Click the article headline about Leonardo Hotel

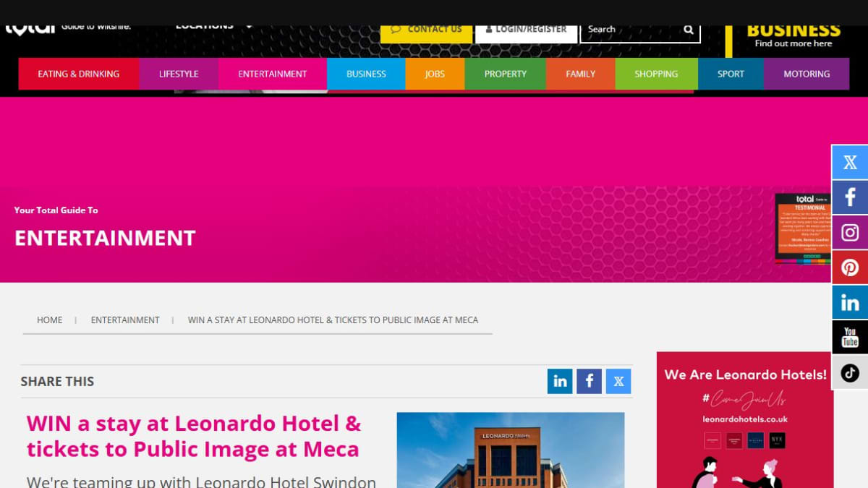click(194, 436)
